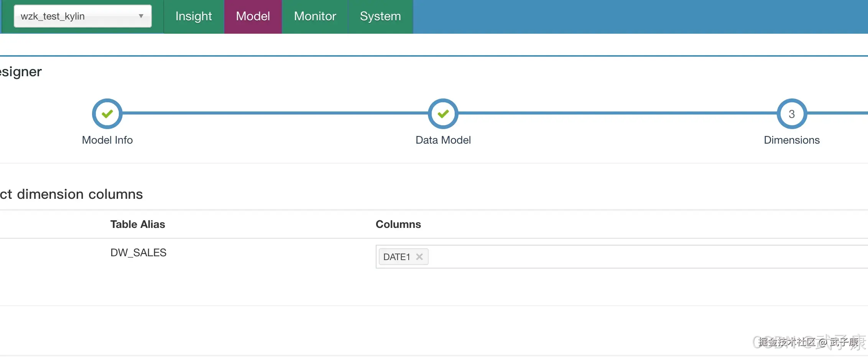Open the wzk_test_kylin project dropdown
The image size is (868, 357).
(77, 16)
